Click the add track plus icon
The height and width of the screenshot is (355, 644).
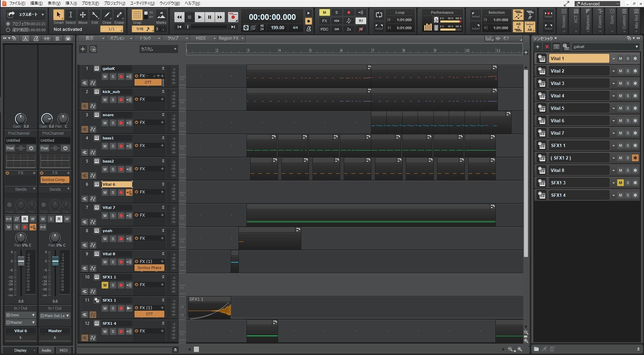(83, 49)
